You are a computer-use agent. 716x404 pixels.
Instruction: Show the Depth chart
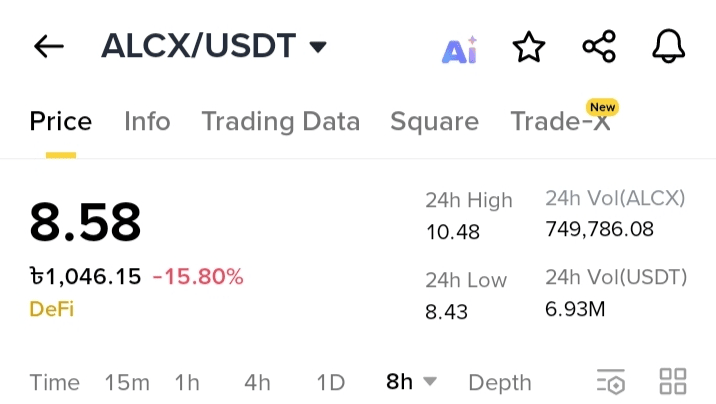(500, 382)
